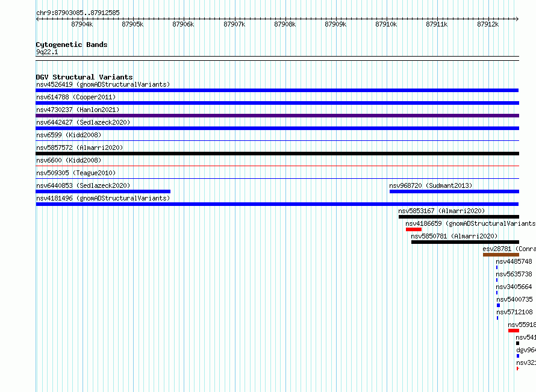Click the nsv6599 (Kidd2008) label
This screenshot has height=392, width=536.
(x=69, y=135)
